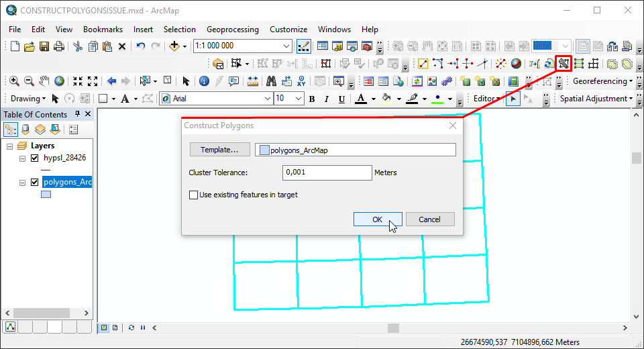
Task: Save the map document
Action: (x=44, y=46)
